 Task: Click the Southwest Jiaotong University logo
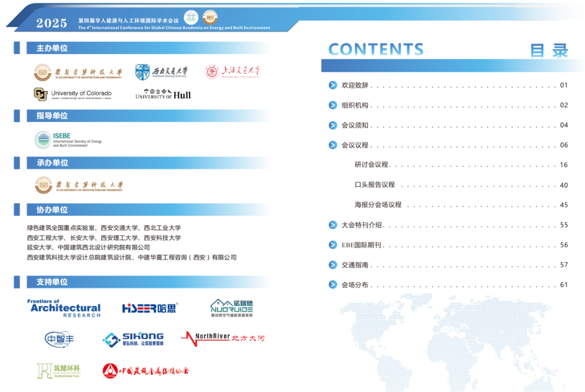162,72
